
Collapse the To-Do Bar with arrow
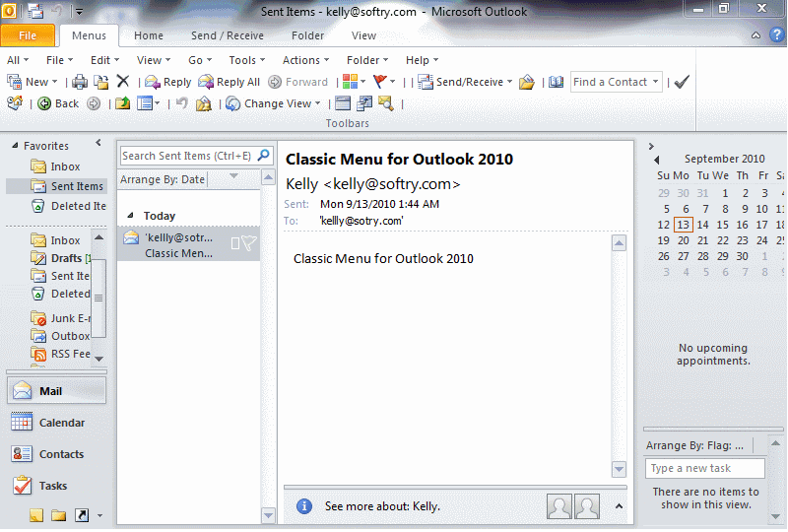651,147
